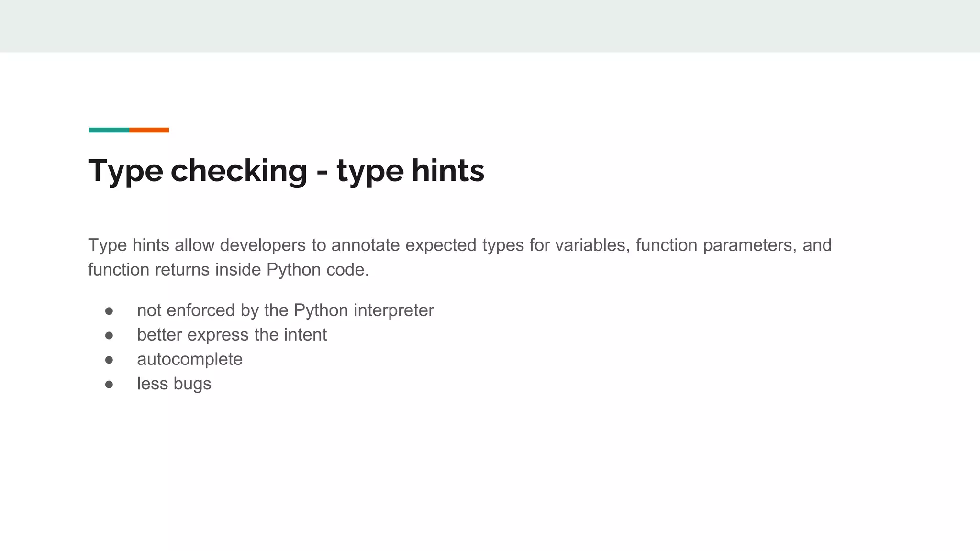Click the "autocomplete" bullet text
Viewport: 980px width, 551px height.
[189, 359]
